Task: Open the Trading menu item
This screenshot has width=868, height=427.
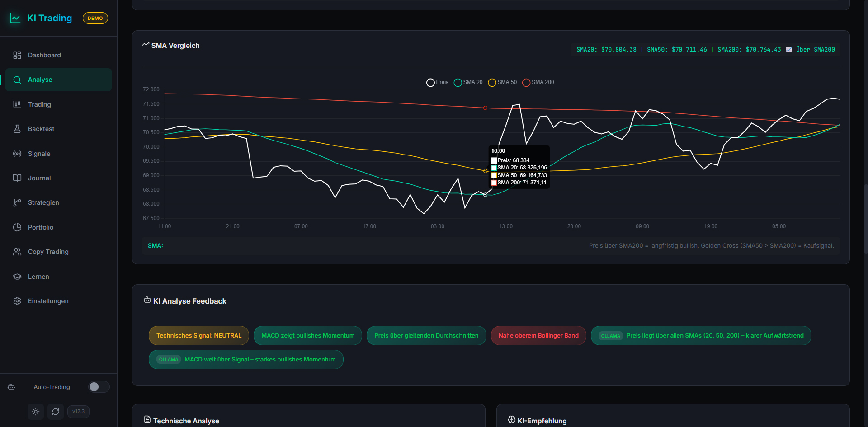Action: point(39,104)
